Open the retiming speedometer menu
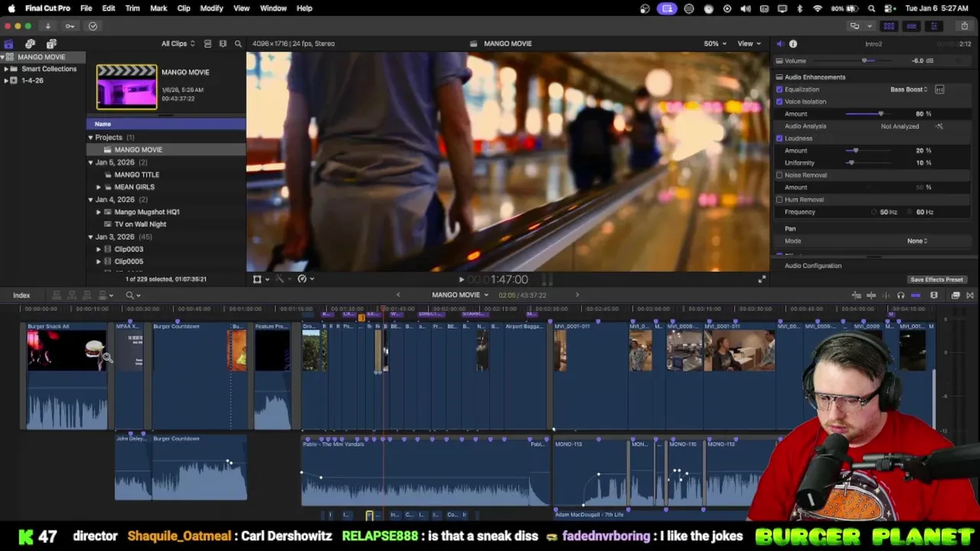980x551 pixels. click(x=305, y=279)
